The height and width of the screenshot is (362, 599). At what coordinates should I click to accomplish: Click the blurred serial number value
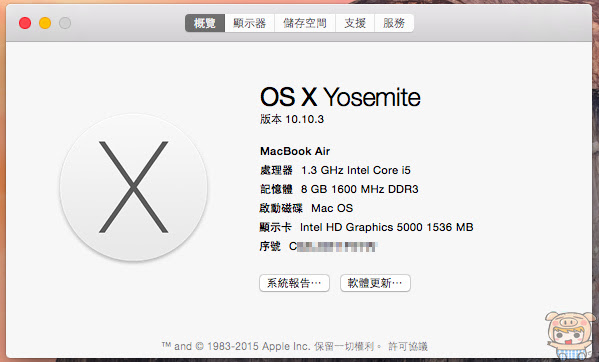coord(333,247)
